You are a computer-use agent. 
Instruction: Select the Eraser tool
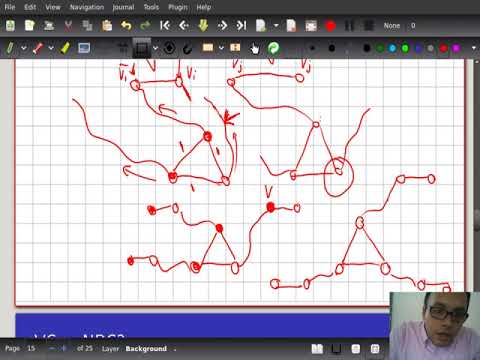pyautogui.click(x=38, y=48)
